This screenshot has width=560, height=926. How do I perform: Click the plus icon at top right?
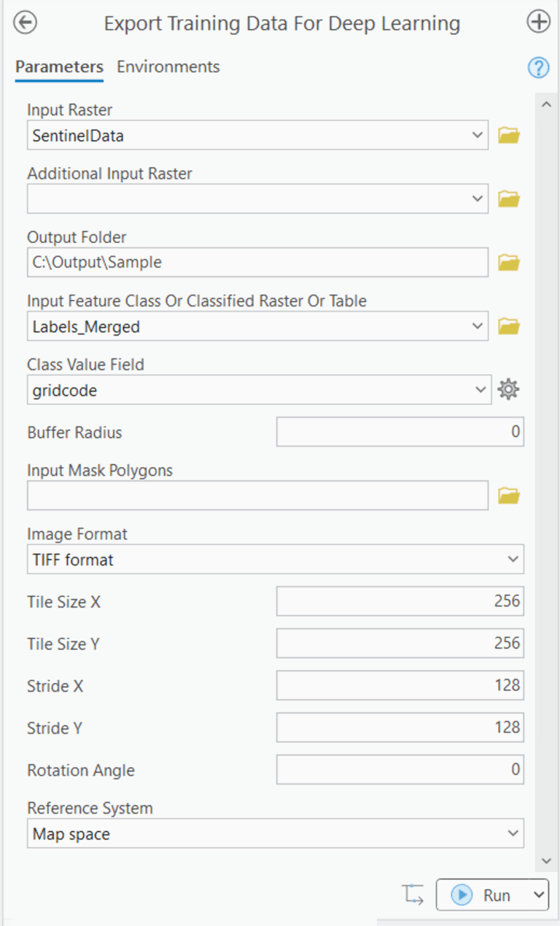click(x=538, y=21)
